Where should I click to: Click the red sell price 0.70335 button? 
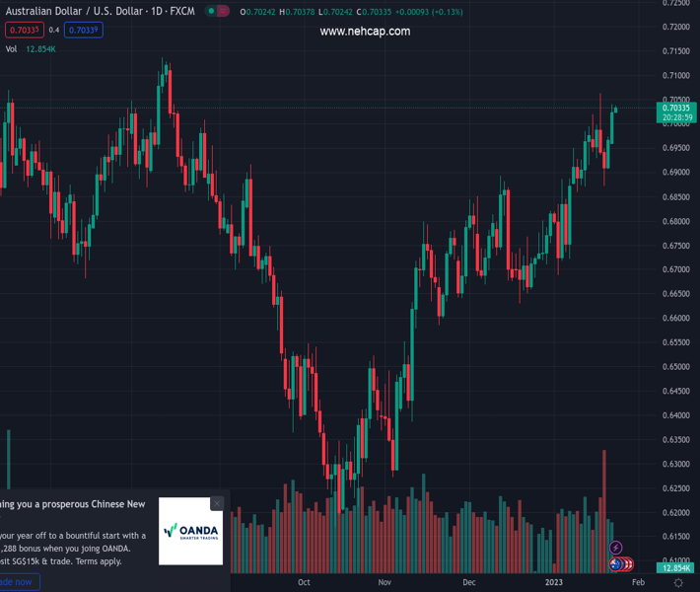21,30
